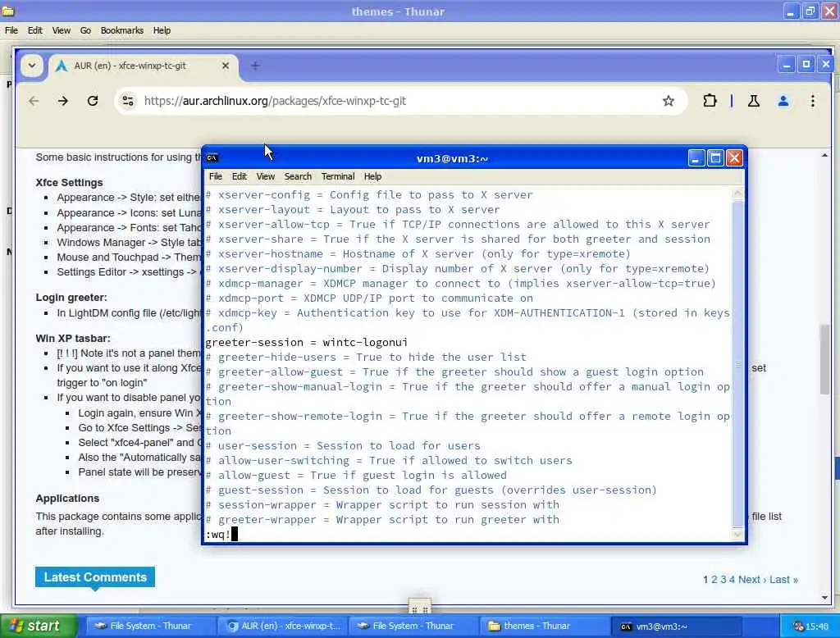840x638 pixels.
Task: Open browser profile avatar
Action: coord(783,101)
